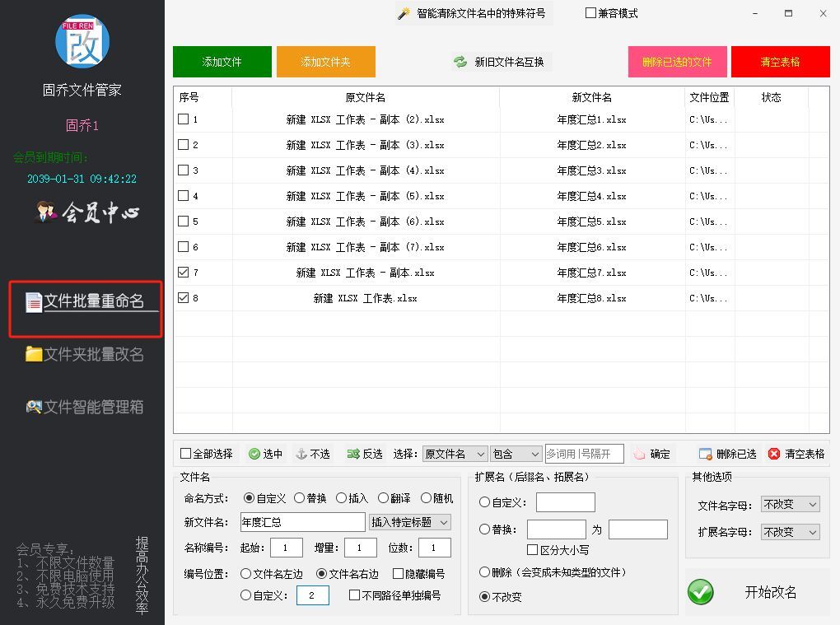The height and width of the screenshot is (625, 840).
Task: Click the green swap arrows icon
Action: click(460, 62)
